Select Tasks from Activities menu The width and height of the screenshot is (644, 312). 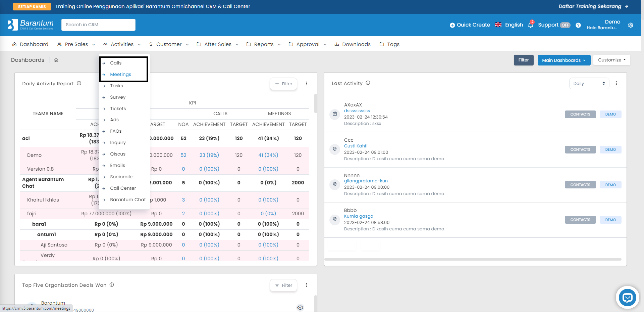click(116, 86)
